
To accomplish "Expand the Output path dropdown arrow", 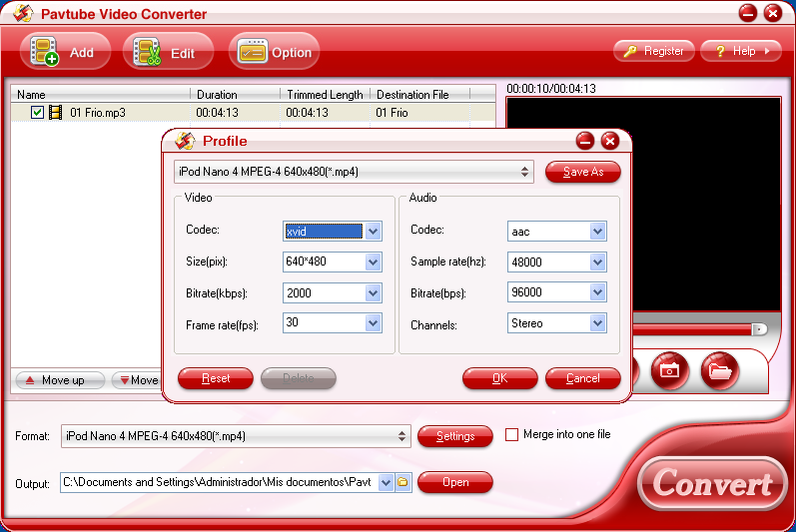I will pyautogui.click(x=386, y=482).
